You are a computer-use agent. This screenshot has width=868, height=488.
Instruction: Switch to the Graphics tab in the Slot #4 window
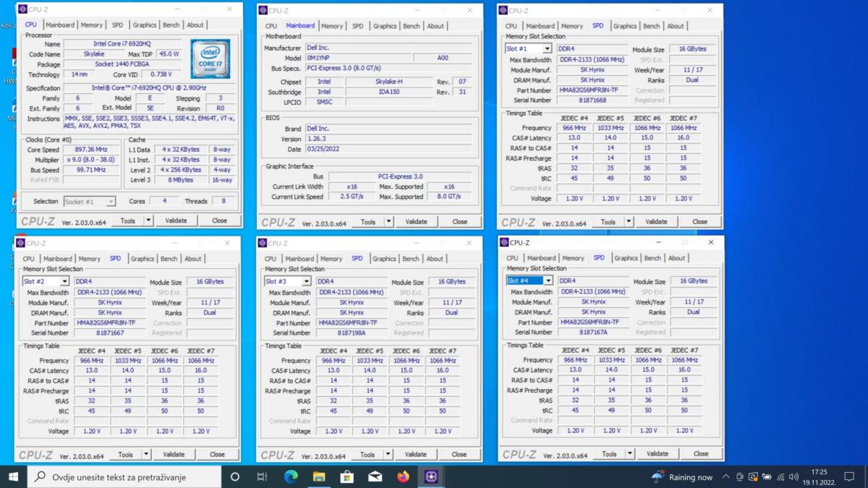626,258
